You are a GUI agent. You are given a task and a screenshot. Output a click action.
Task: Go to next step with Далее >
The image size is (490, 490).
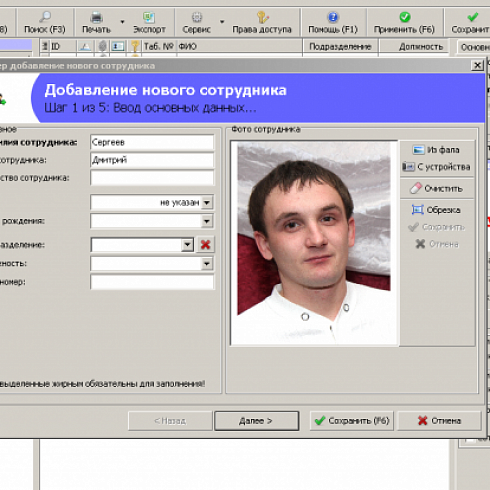coord(256,421)
